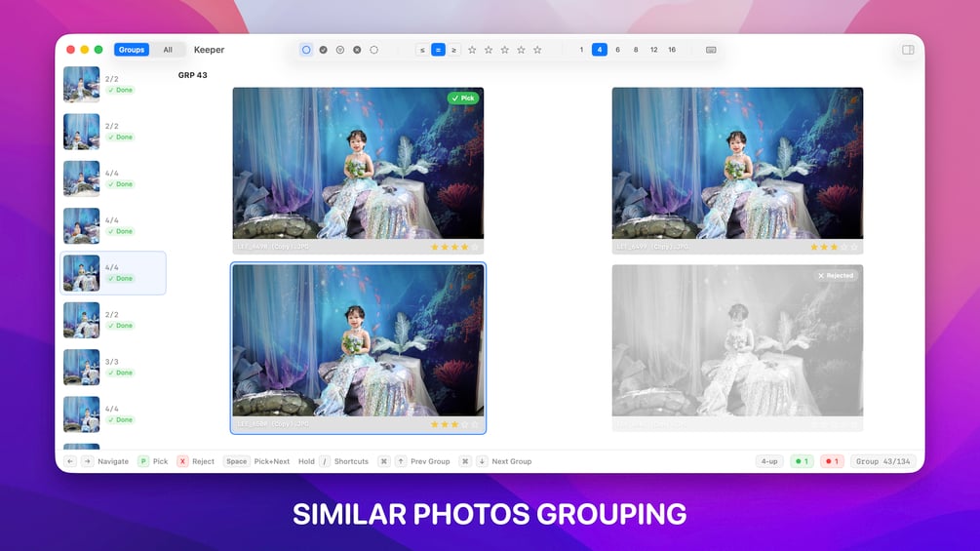This screenshot has width=980, height=551.
Task: Click the greyed-out Rejected photo
Action: tap(737, 340)
